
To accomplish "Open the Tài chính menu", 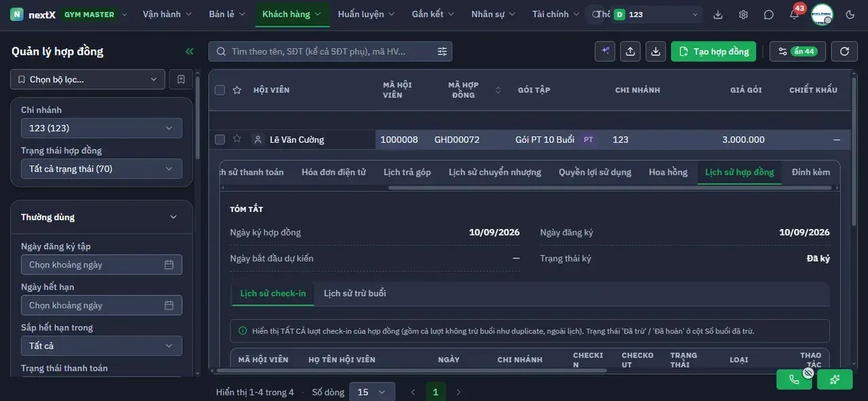I will 556,14.
